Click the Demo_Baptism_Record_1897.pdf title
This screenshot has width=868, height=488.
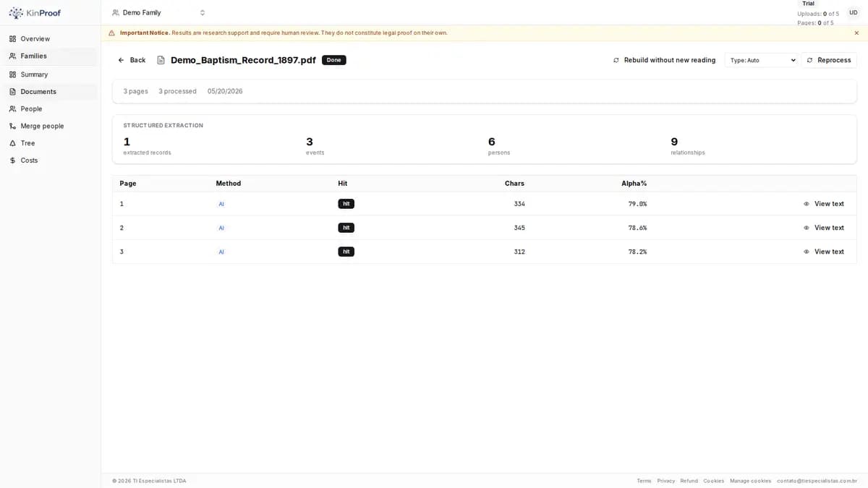click(x=243, y=60)
